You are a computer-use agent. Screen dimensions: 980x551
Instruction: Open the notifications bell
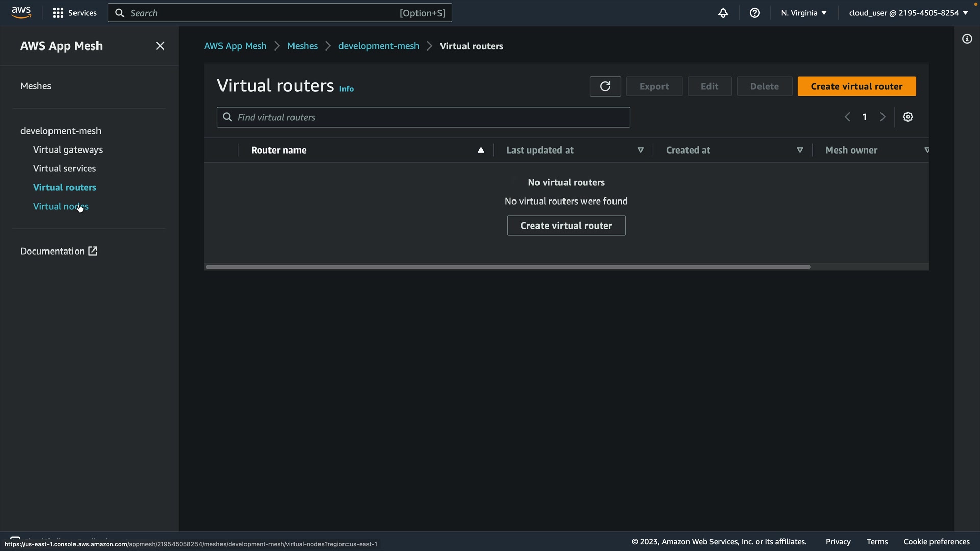[x=723, y=13]
